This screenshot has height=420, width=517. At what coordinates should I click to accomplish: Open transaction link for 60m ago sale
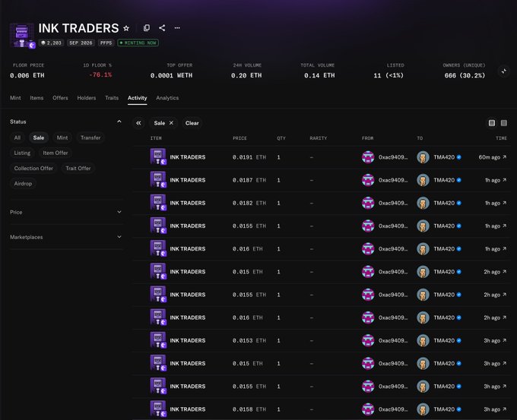point(505,157)
